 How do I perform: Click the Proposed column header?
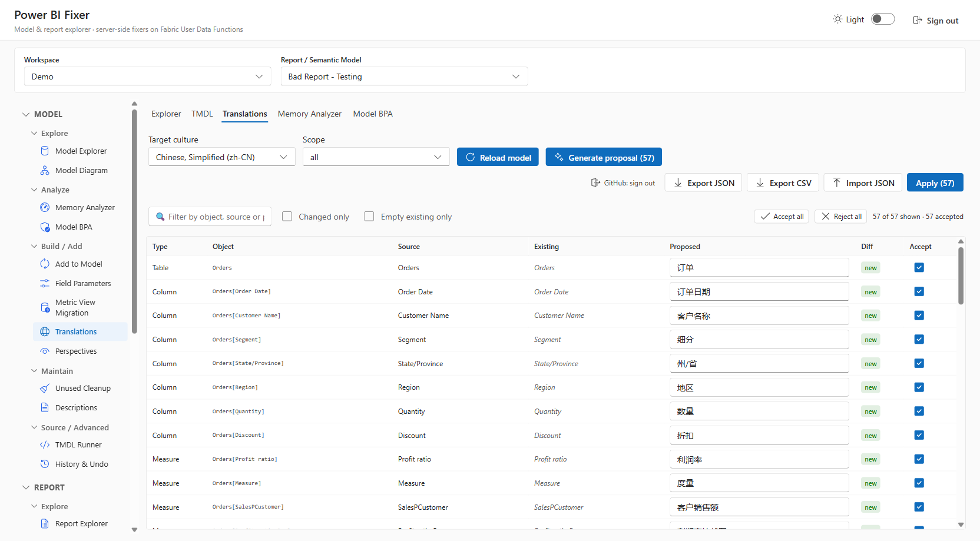tap(685, 247)
